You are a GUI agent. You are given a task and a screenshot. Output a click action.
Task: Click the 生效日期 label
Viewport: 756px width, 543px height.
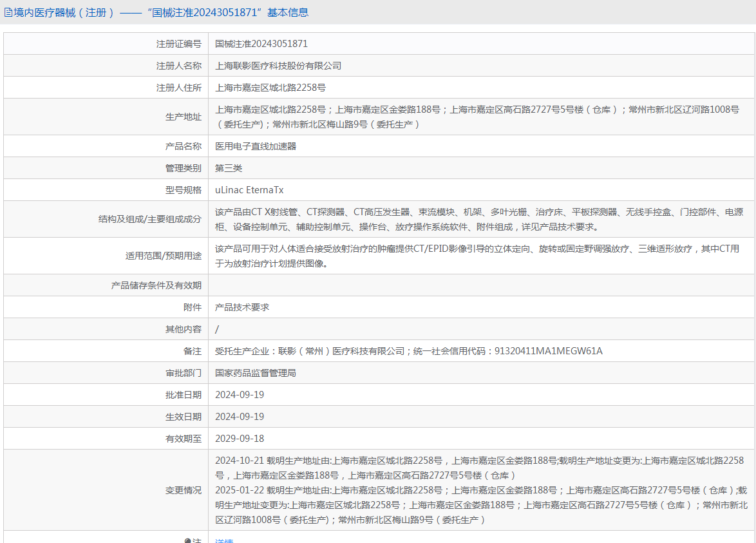point(184,417)
